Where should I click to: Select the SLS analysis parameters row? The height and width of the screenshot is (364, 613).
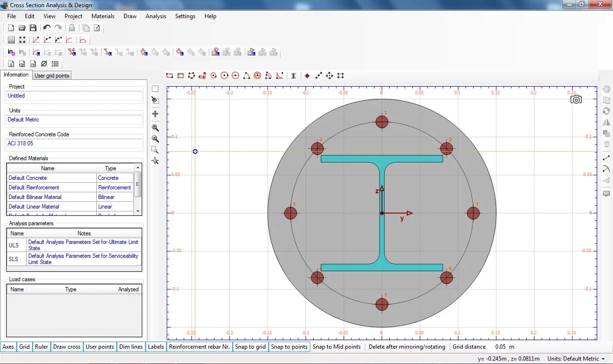point(74,259)
